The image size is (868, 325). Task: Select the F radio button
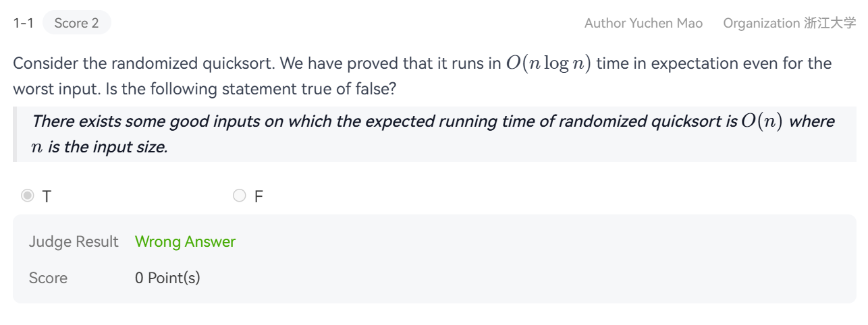pyautogui.click(x=239, y=196)
